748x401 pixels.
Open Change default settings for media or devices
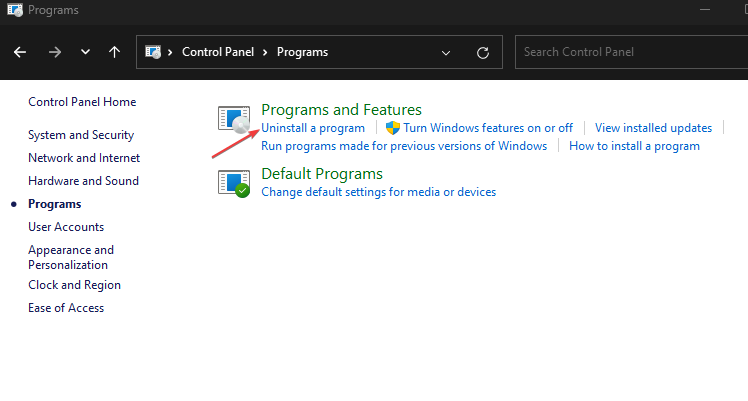379,192
